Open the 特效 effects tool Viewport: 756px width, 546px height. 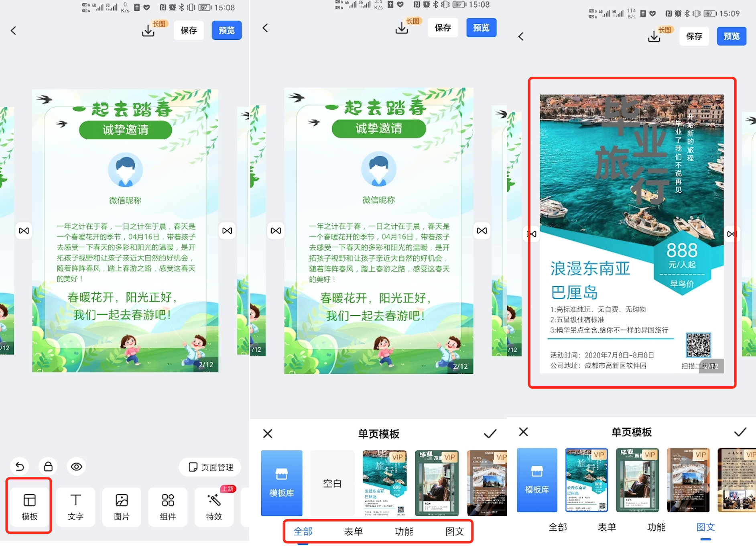click(x=214, y=506)
